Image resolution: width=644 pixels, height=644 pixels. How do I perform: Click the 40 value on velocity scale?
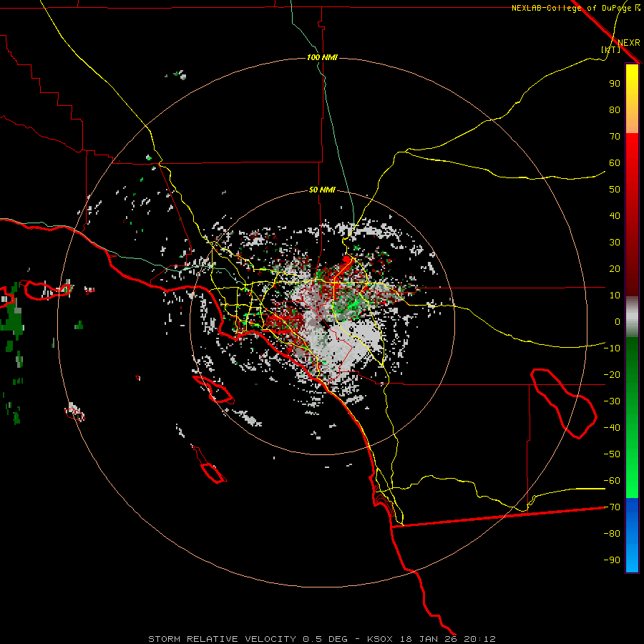pyautogui.click(x=615, y=215)
